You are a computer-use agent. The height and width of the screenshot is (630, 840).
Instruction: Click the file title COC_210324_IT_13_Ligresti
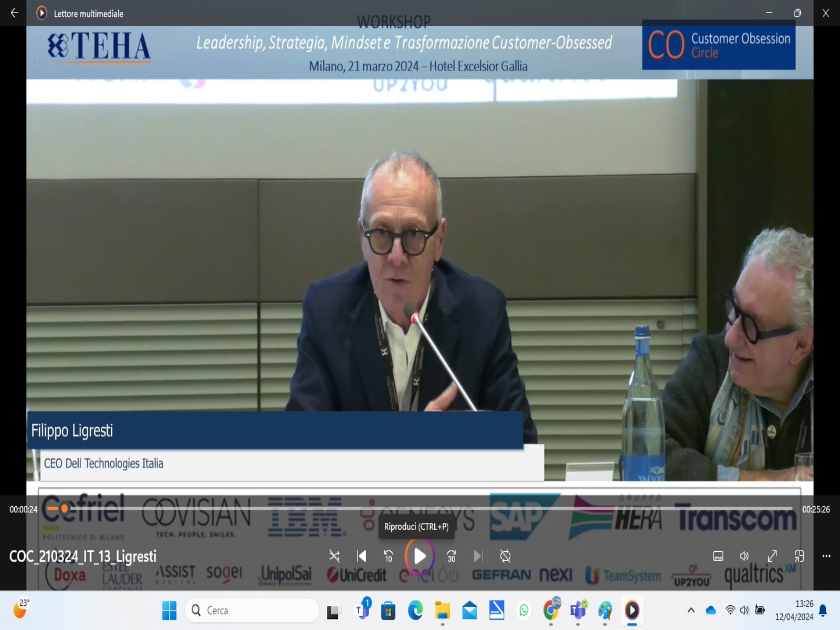tap(83, 556)
